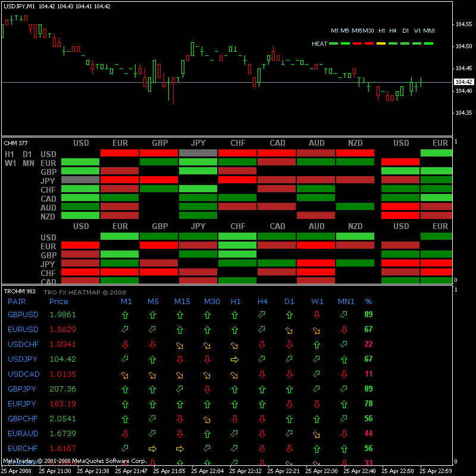The width and height of the screenshot is (476, 476).
Task: Click the GBPCHF price 2.0541
Action: (62, 419)
